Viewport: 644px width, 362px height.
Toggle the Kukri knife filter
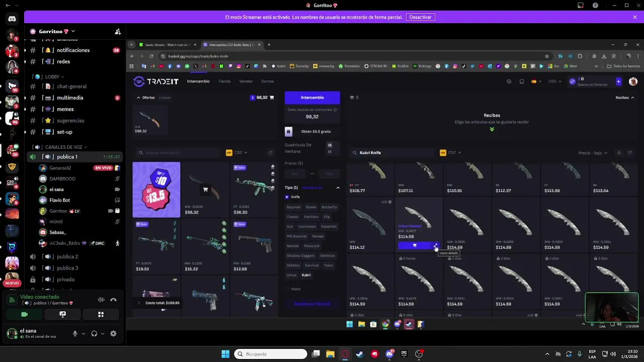click(306, 275)
